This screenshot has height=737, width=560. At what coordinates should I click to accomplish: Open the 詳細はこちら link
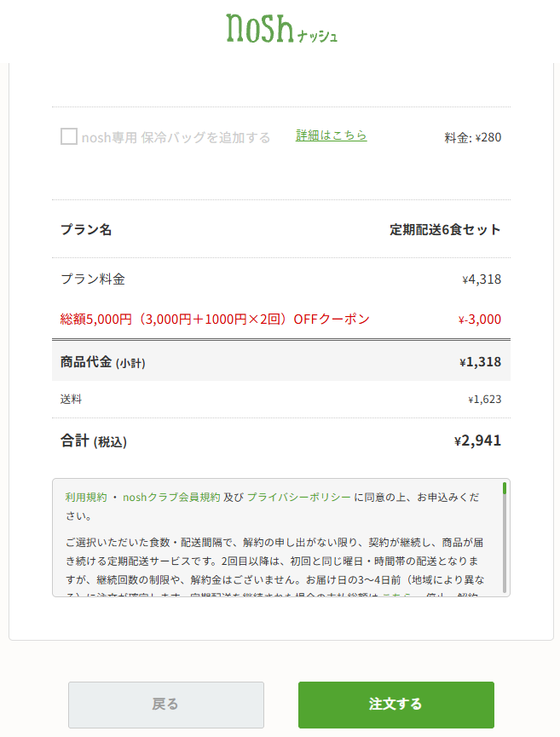coord(331,135)
